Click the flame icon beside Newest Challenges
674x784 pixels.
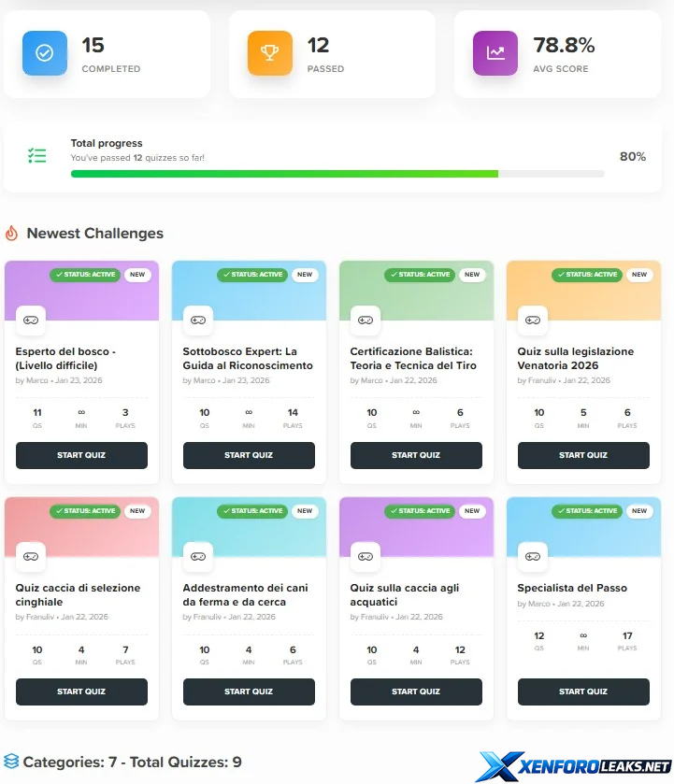(12, 234)
